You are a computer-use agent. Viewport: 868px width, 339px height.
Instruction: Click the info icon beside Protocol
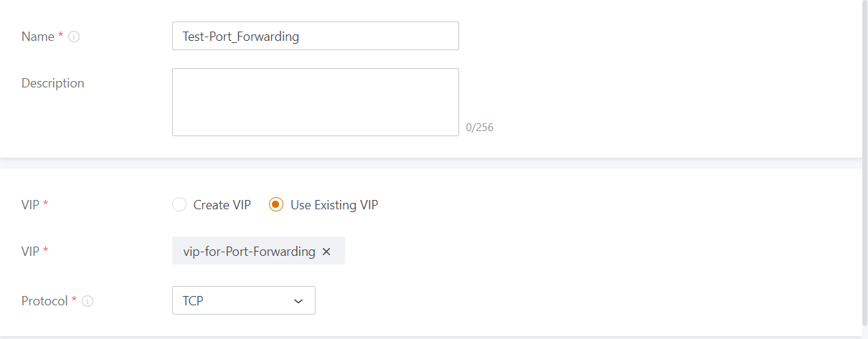click(x=88, y=301)
